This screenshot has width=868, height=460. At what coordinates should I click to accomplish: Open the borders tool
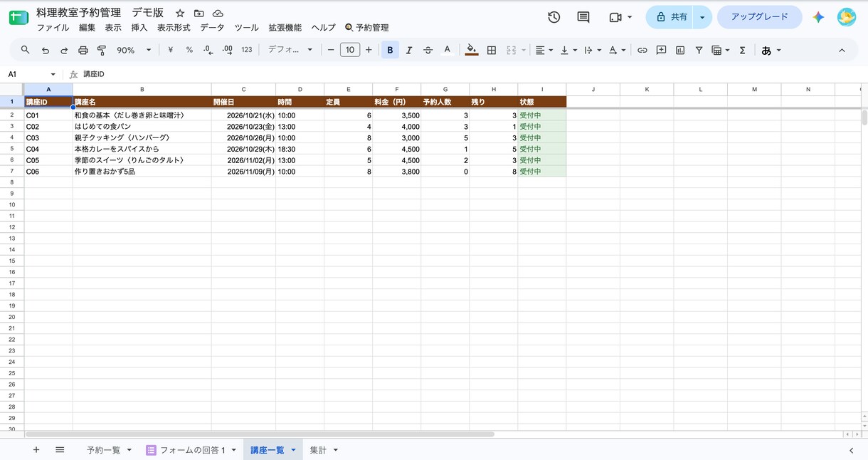point(492,50)
